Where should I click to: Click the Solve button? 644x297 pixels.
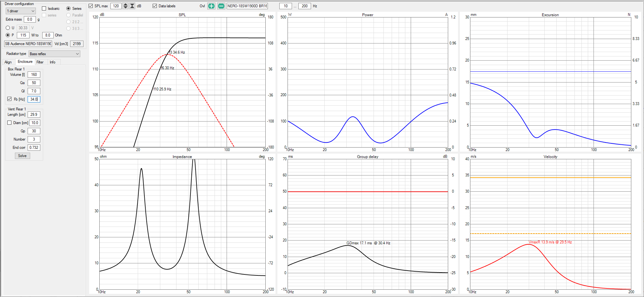[x=22, y=156]
